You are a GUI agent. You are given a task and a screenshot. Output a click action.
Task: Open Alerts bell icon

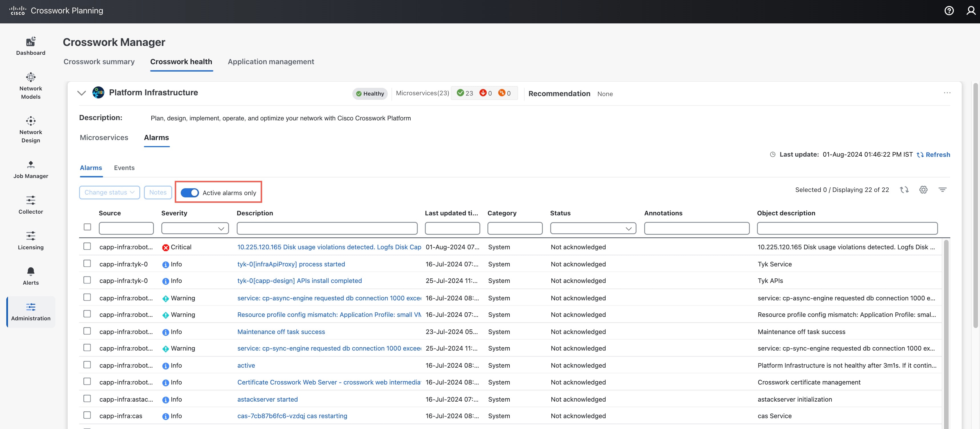coord(31,271)
